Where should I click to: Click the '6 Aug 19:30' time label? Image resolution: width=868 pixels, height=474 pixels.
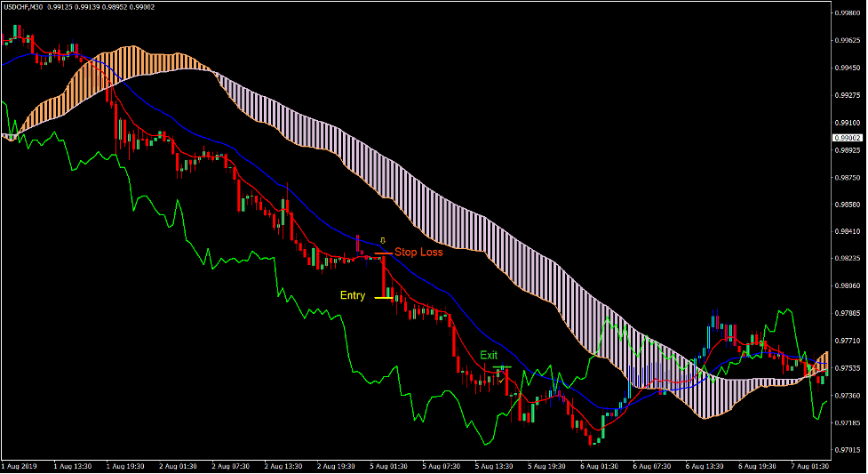point(757,466)
